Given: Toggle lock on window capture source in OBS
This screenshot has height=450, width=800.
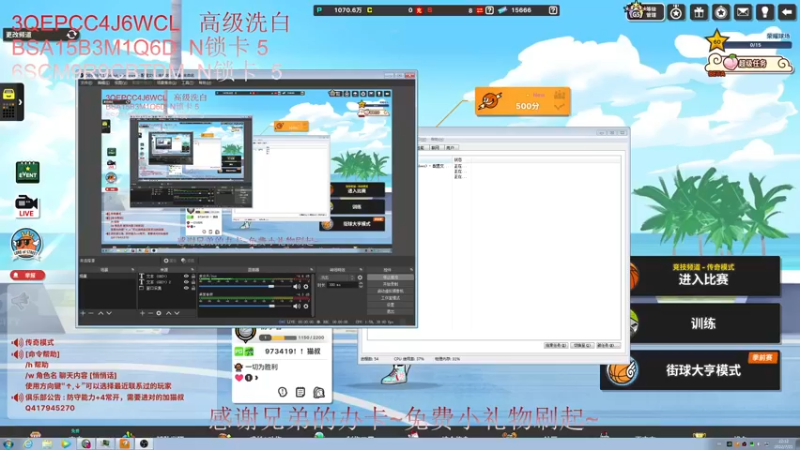Looking at the screenshot, I should [x=193, y=288].
